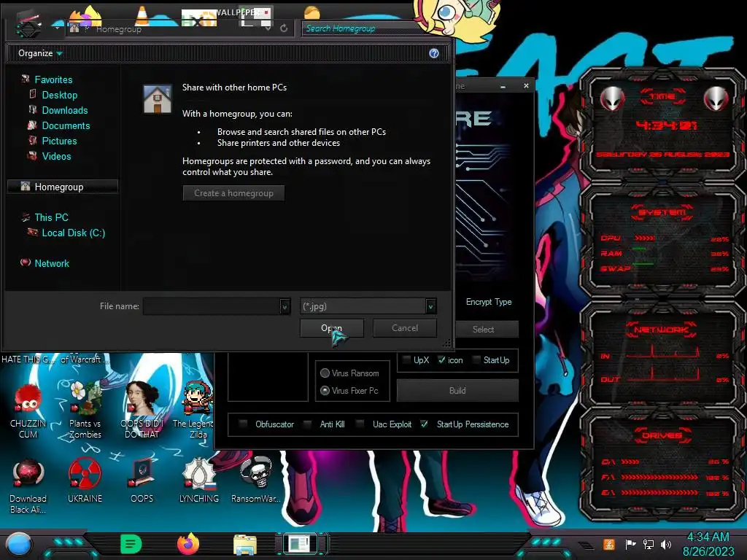Enable the Anti Kill checkbox
Image resolution: width=747 pixels, height=560 pixels.
click(308, 424)
